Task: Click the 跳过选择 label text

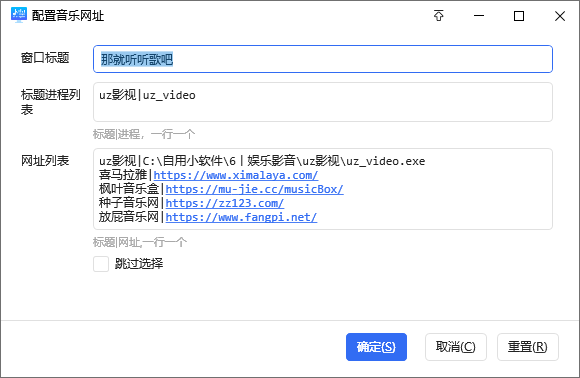Action: 139,264
